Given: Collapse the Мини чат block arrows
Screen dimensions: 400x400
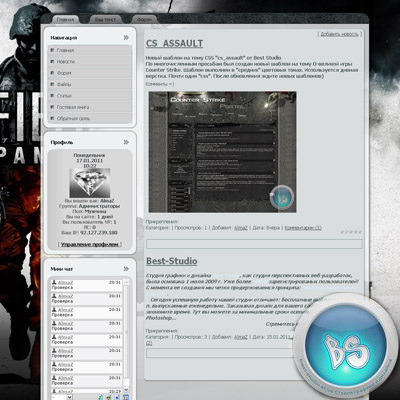Looking at the screenshot, I should tap(126, 269).
